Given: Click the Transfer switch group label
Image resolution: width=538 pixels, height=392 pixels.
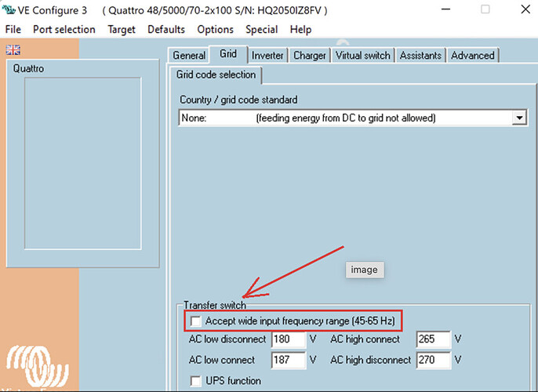Looking at the screenshot, I should pyautogui.click(x=215, y=305).
